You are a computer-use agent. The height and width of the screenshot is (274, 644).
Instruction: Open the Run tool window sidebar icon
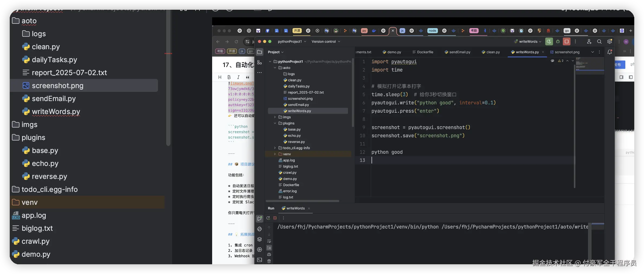[x=259, y=218]
